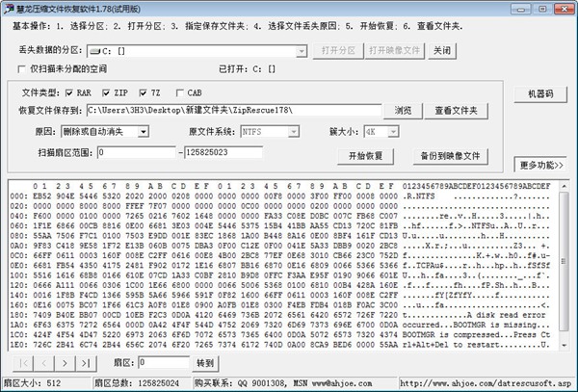
Task: Click the 购买联系 QQ 9001308 status text
Action: click(283, 383)
